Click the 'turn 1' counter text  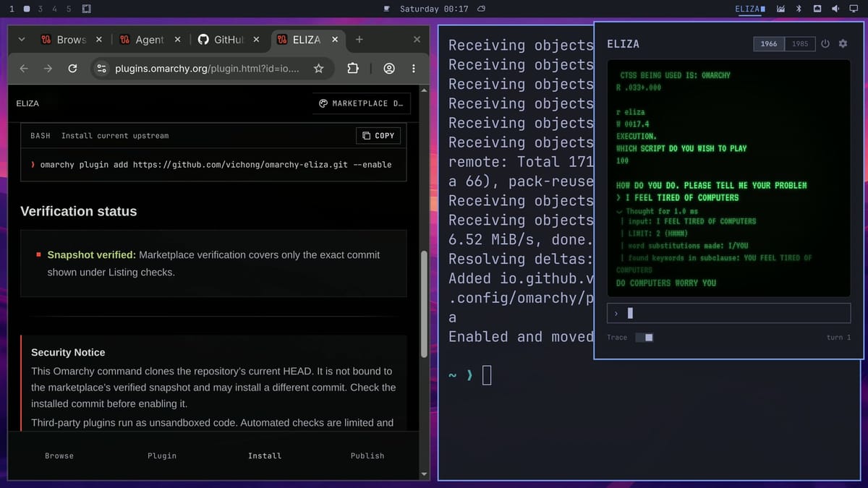tap(838, 338)
